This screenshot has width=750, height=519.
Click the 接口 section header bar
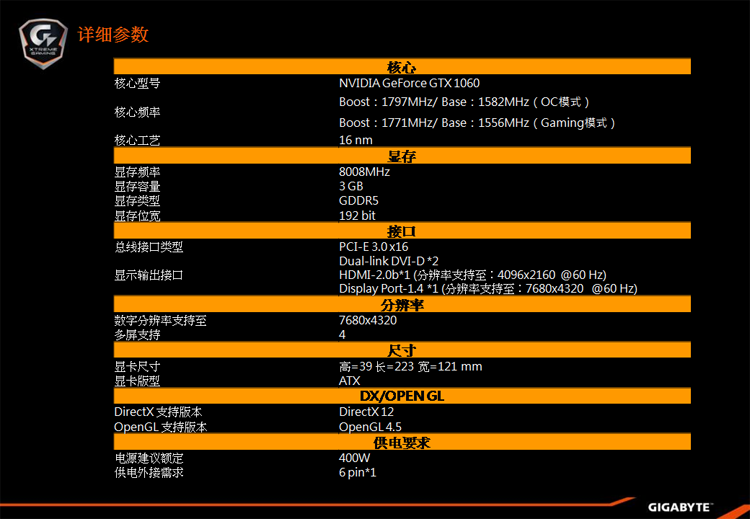[402, 231]
